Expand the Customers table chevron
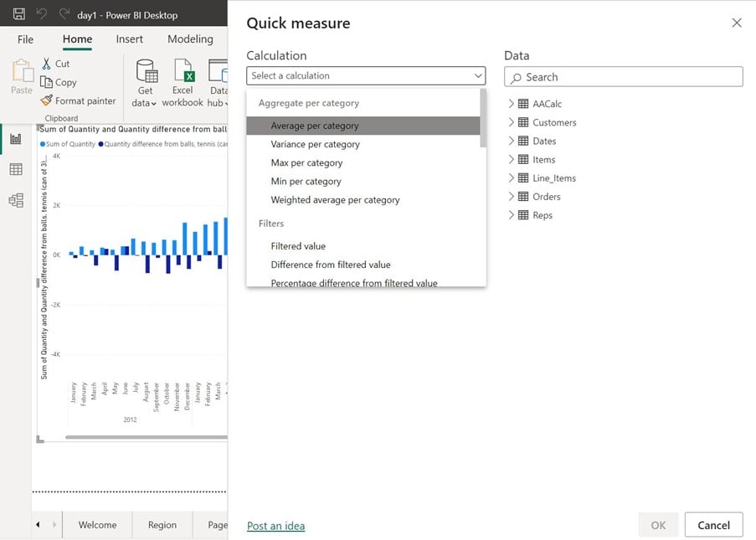Screen dimensions: 756x540 pos(511,122)
